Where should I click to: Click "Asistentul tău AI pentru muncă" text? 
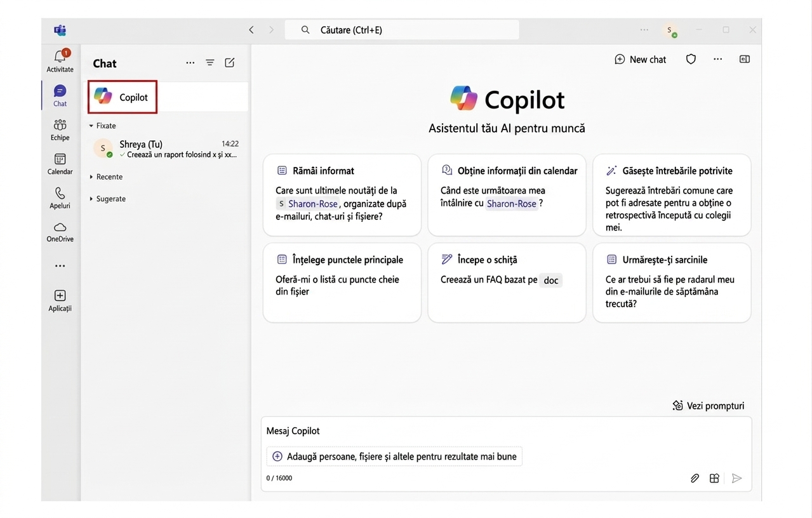point(507,129)
